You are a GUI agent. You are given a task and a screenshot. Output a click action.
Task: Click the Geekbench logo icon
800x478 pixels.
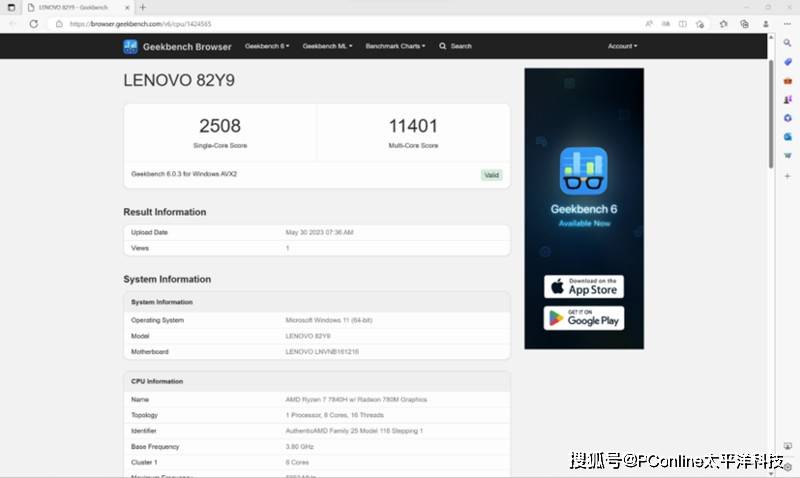130,46
